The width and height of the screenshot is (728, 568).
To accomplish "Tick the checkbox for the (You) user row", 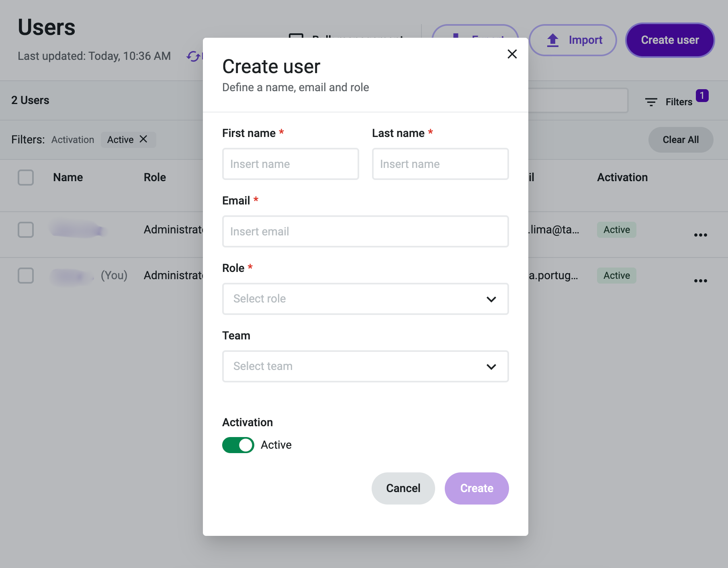I will point(26,276).
